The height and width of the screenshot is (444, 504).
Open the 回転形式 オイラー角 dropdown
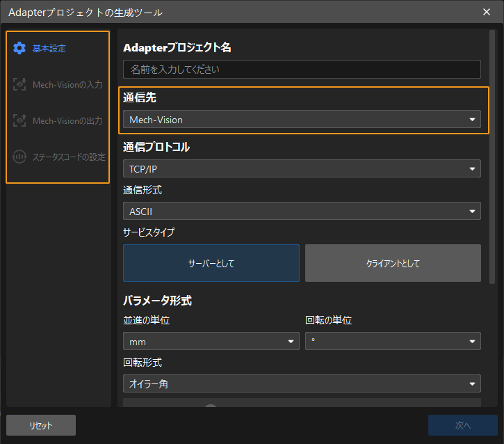coord(302,383)
